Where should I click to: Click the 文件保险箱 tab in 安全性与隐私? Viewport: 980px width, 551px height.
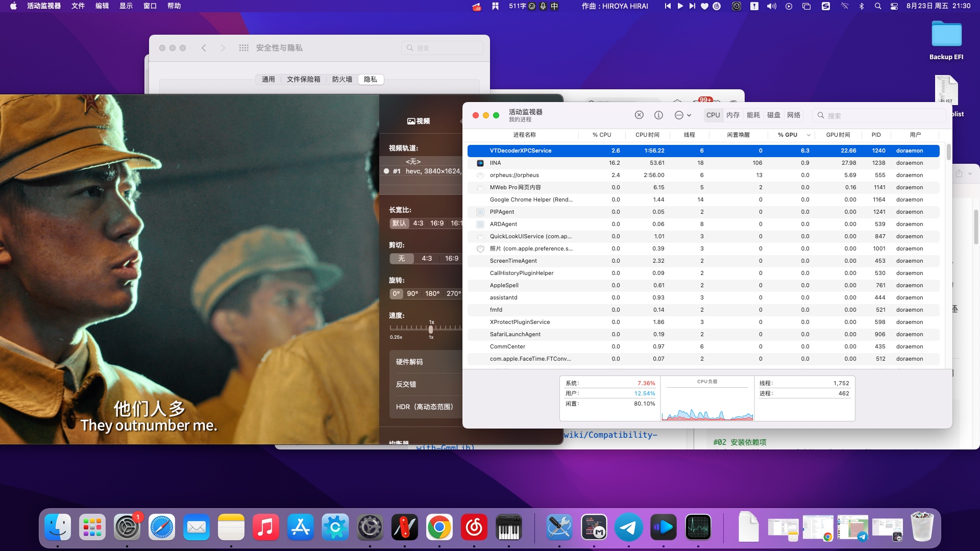pos(304,79)
